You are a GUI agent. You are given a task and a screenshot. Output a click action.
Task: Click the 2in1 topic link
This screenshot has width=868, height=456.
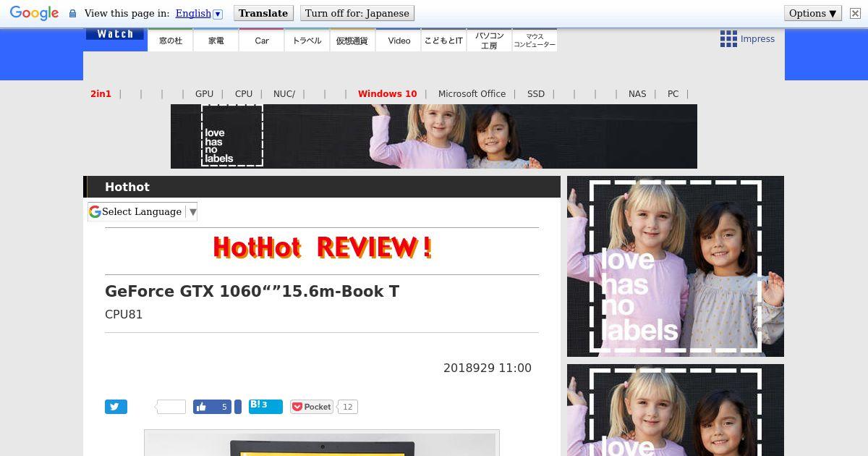point(101,93)
